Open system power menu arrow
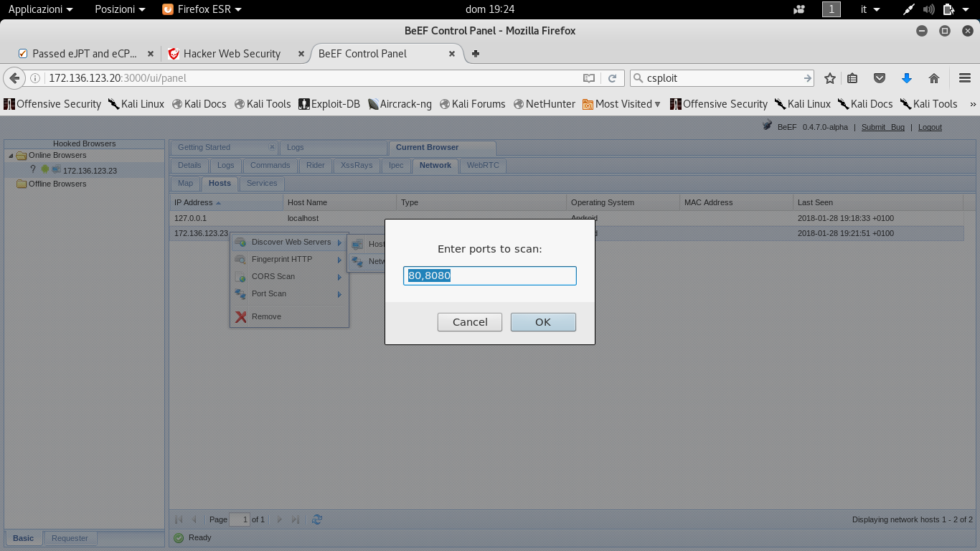Screen dimensions: 980x551 coord(967,9)
